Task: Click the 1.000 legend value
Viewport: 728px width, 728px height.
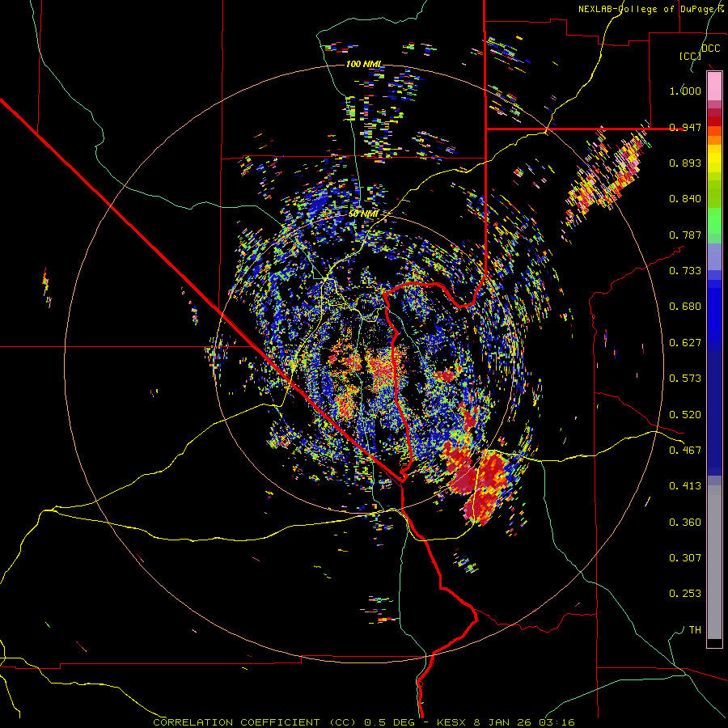Action: [685, 91]
